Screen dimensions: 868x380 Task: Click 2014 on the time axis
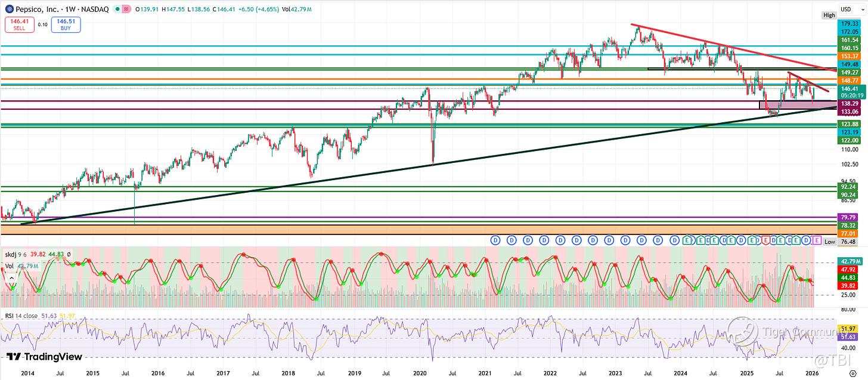click(x=27, y=373)
